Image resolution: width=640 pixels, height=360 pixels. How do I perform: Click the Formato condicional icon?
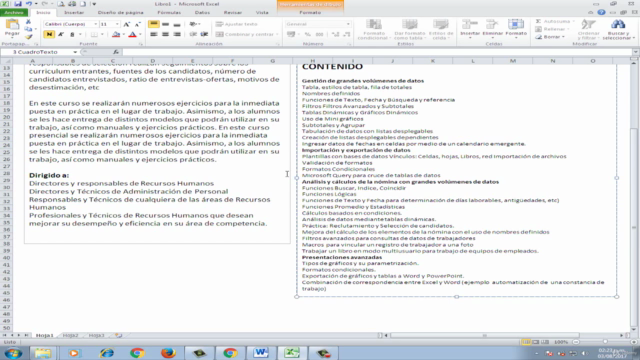373,25
